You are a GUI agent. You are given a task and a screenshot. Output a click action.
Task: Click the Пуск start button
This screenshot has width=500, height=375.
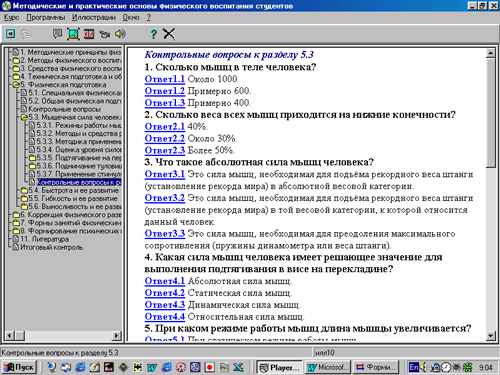pyautogui.click(x=19, y=367)
